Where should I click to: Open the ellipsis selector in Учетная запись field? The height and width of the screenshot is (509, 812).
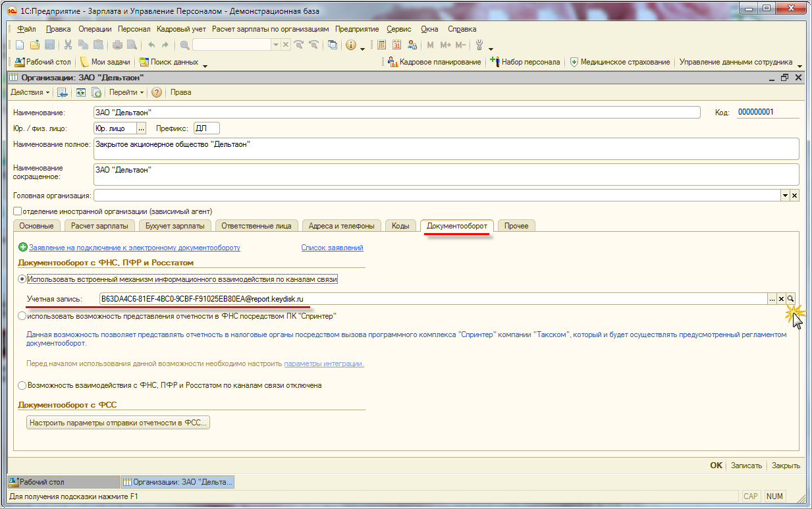click(x=772, y=299)
